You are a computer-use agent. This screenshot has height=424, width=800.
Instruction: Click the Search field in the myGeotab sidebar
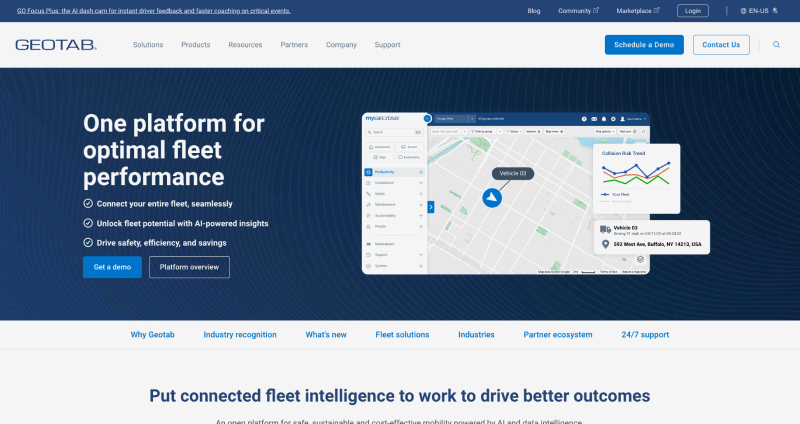[x=394, y=132]
